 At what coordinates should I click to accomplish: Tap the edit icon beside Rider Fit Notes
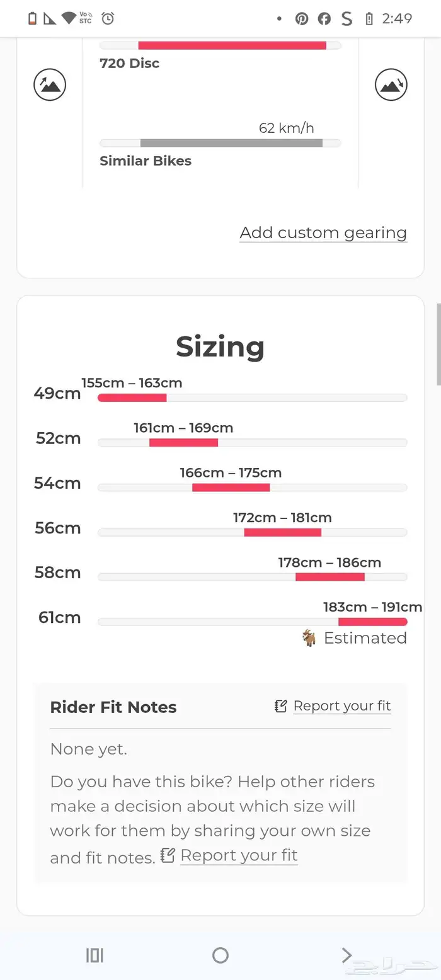[281, 706]
